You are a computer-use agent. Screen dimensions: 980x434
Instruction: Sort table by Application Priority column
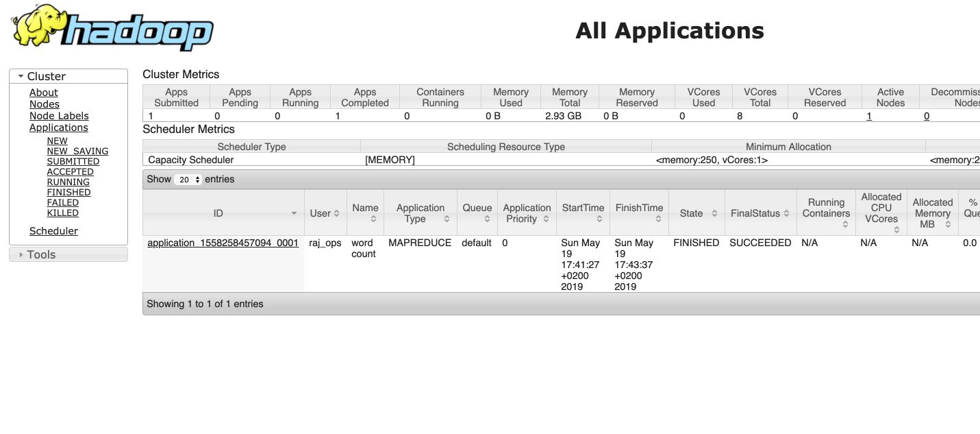click(527, 213)
